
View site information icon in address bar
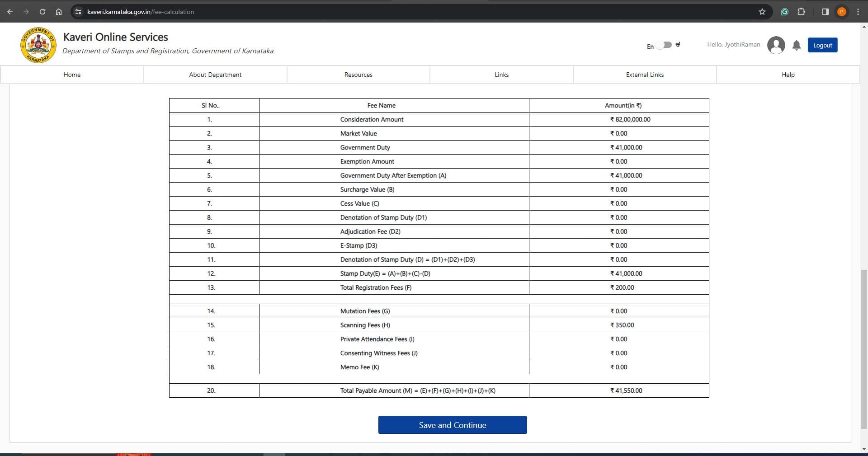(x=78, y=12)
